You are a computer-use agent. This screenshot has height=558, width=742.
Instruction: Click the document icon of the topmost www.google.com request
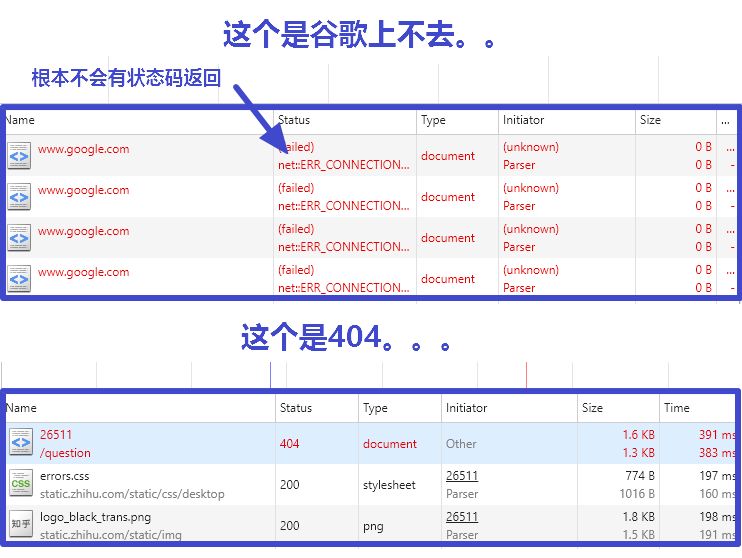(19, 156)
